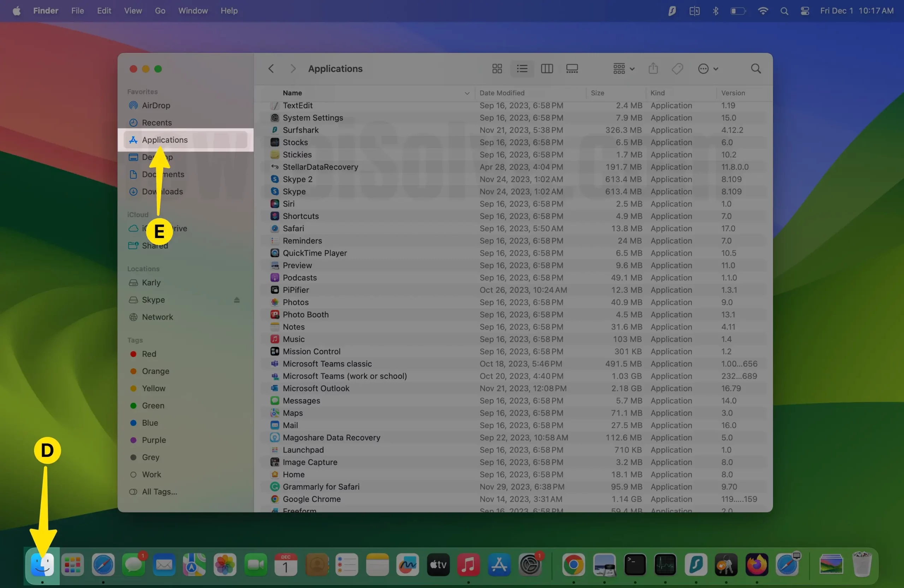Image resolution: width=904 pixels, height=588 pixels.
Task: Select Grammarly for Safari row
Action: [513, 487]
